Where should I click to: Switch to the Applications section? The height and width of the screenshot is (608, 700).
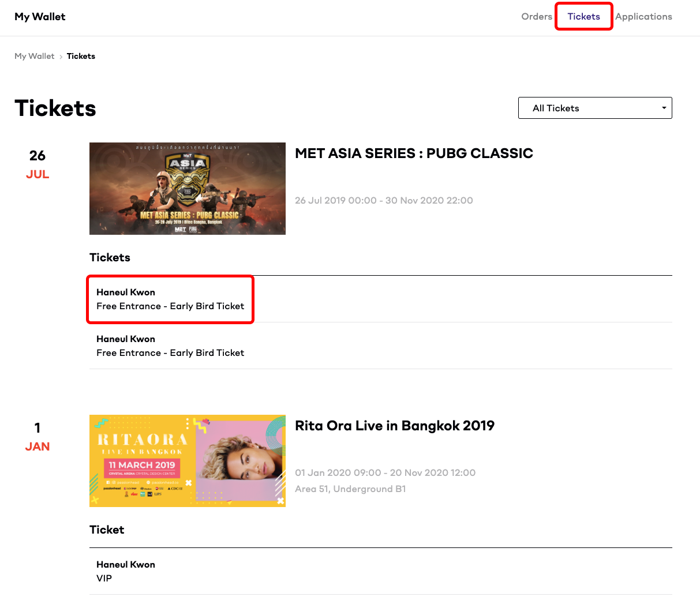point(643,16)
